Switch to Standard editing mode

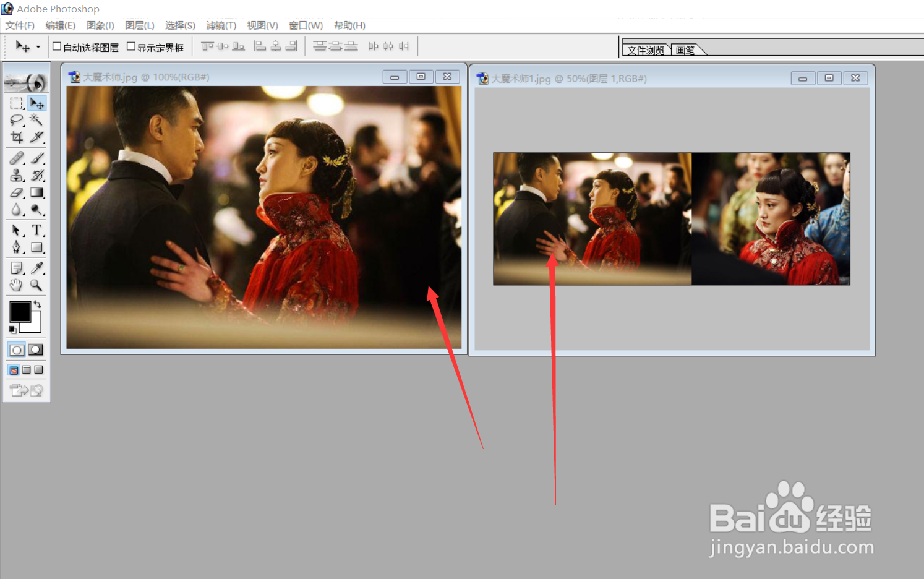pos(17,350)
